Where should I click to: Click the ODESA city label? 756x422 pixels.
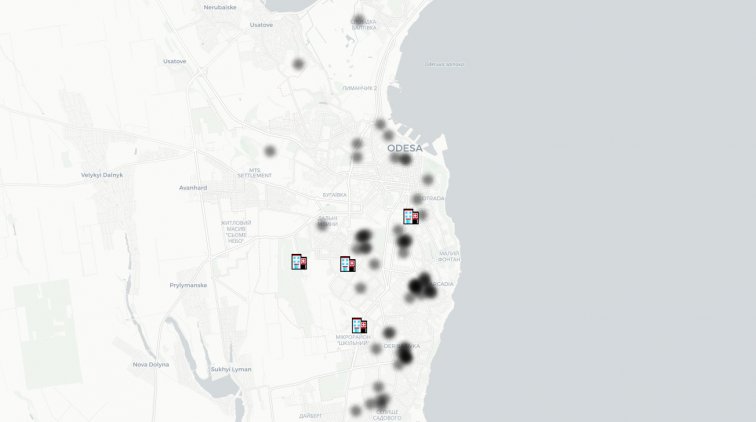coord(404,148)
